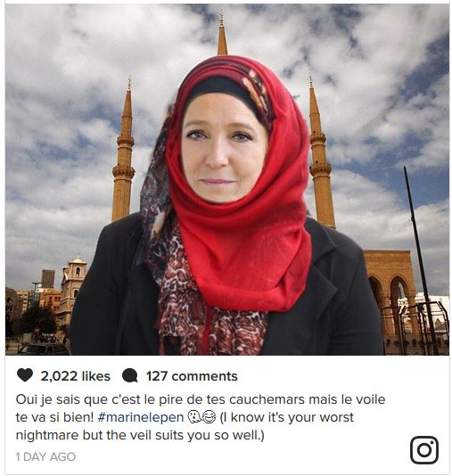Open the 127 comments link
The width and height of the screenshot is (452, 476).
[x=192, y=376]
